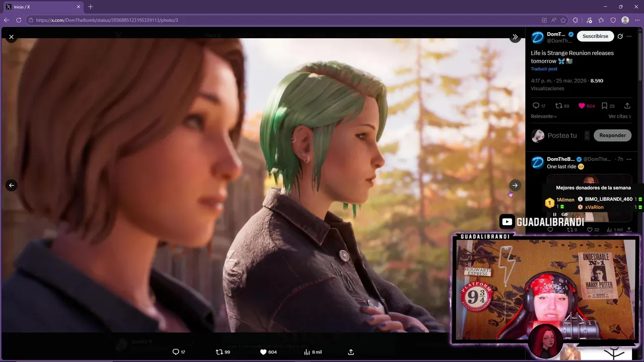Click the share icon below the photo
Screen dimensions: 644x362
(351, 352)
